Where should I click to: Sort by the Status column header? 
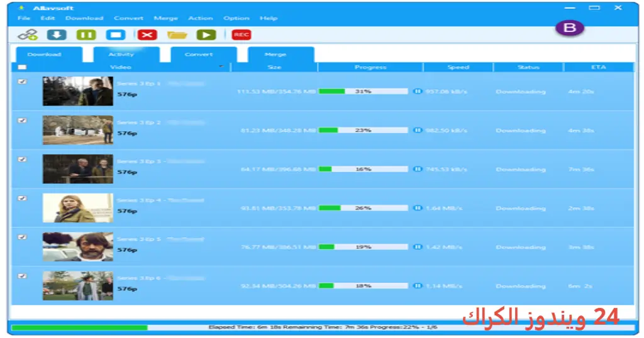pos(528,67)
